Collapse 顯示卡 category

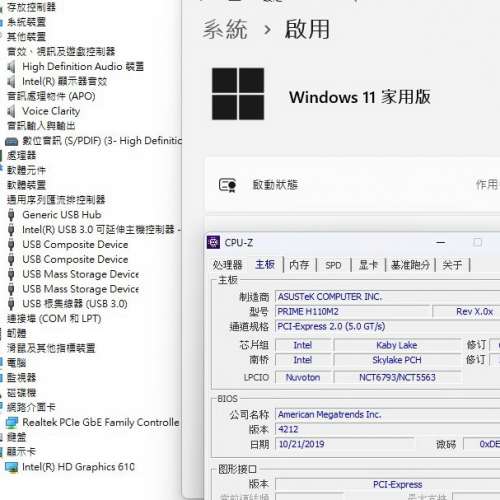click(21, 452)
